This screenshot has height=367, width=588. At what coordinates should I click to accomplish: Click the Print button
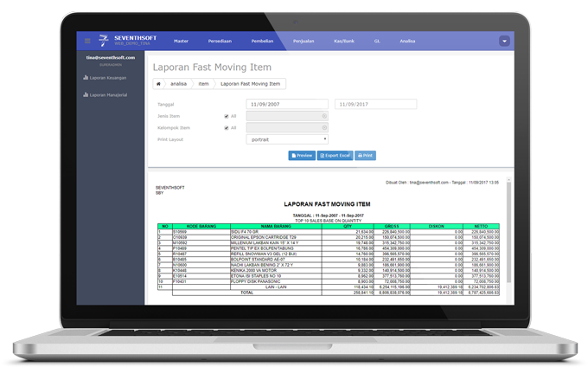click(365, 156)
